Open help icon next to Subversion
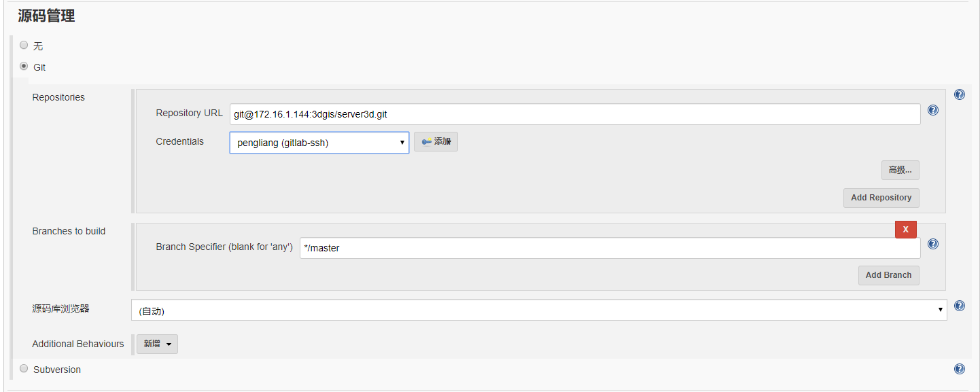This screenshot has width=980, height=392. pos(960,369)
